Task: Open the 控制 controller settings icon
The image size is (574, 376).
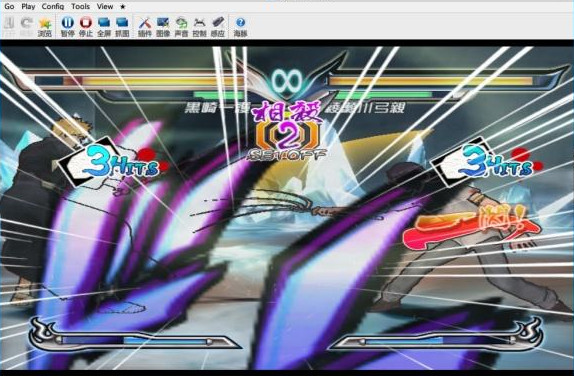Action: tap(200, 27)
